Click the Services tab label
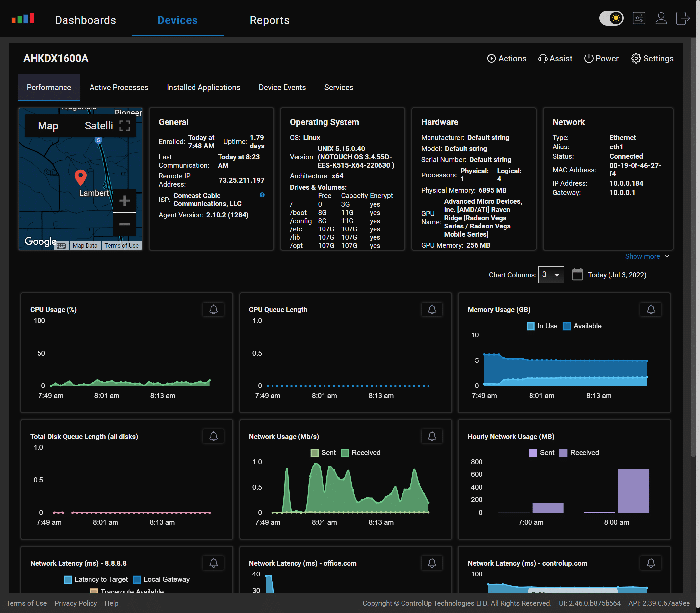Screen dimensions: 700x613 (339, 87)
